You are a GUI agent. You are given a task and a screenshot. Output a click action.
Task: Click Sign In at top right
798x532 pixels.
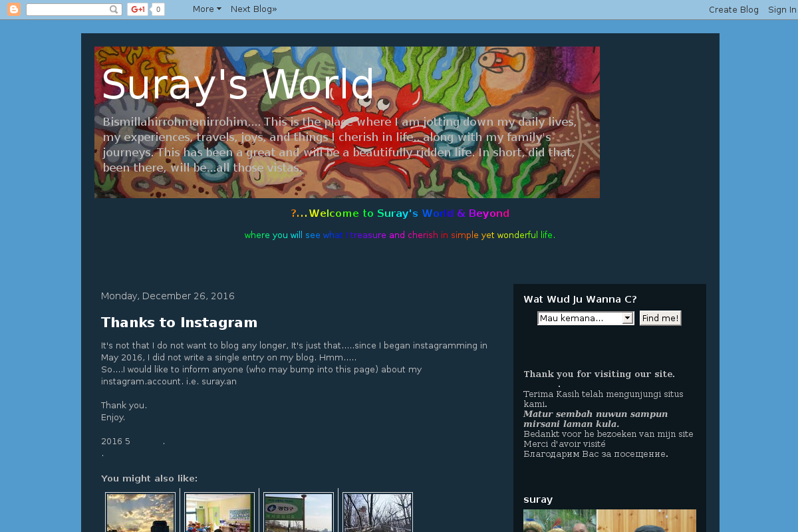coord(782,9)
